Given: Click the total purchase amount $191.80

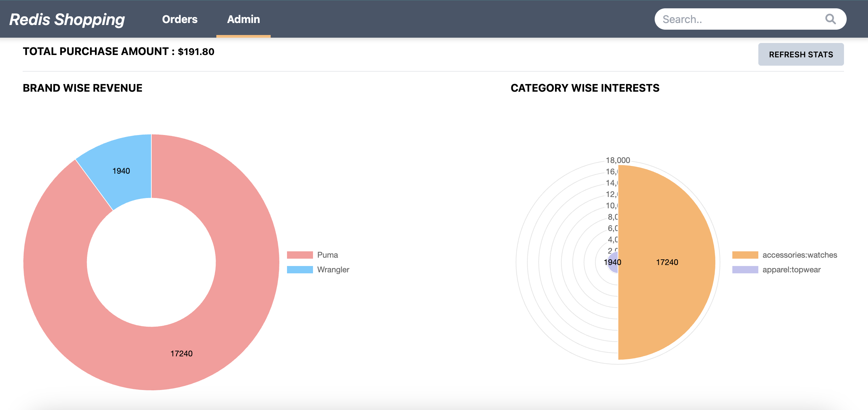Looking at the screenshot, I should (196, 52).
